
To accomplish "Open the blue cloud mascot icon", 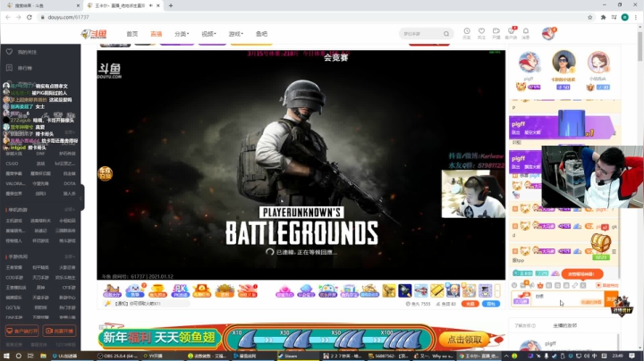I will click(x=135, y=290).
